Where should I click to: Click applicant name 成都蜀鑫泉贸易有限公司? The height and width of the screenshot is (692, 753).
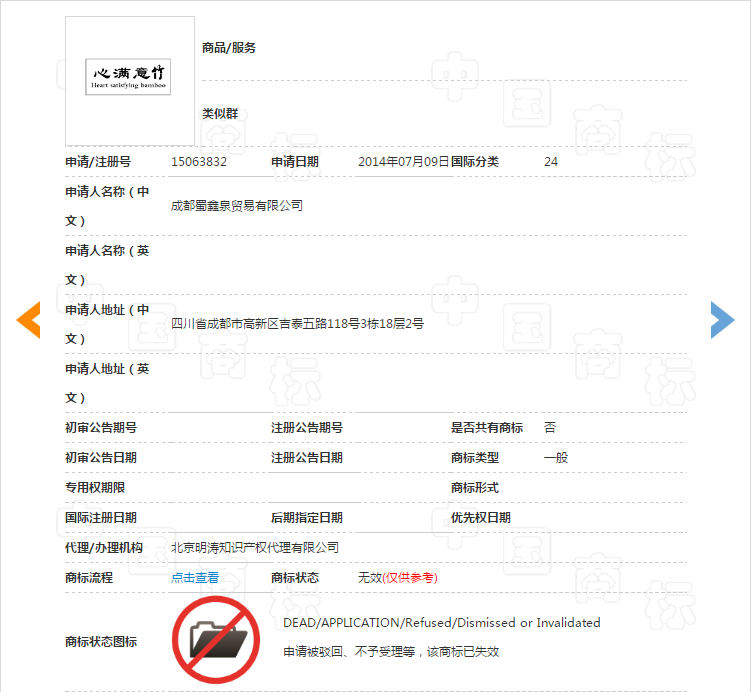[237, 206]
